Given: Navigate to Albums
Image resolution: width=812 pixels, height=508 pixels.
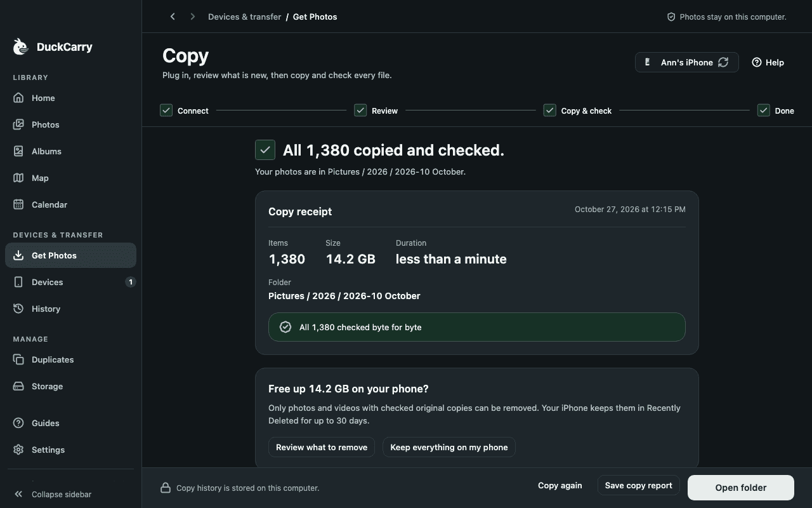Looking at the screenshot, I should [70, 151].
